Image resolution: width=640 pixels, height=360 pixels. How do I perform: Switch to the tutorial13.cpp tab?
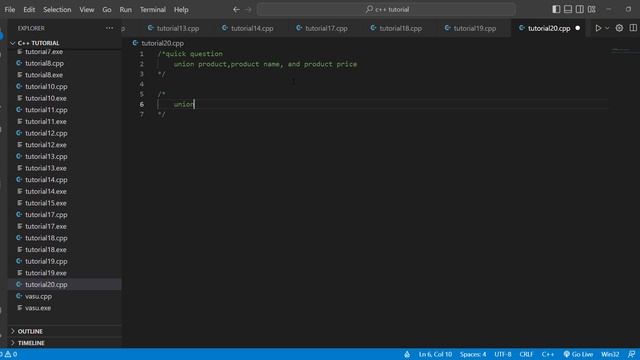pos(174,28)
